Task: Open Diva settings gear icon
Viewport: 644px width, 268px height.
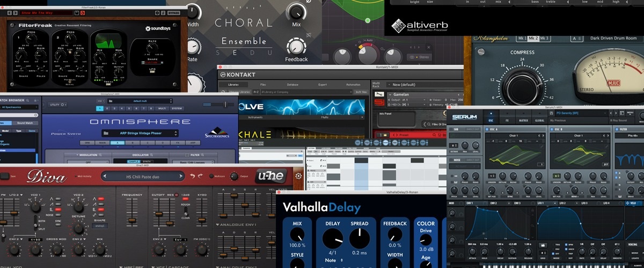Action: pyautogui.click(x=298, y=176)
